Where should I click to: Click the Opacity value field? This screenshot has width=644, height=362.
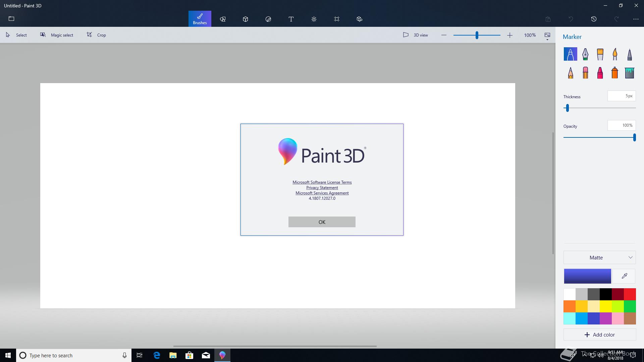click(x=622, y=125)
